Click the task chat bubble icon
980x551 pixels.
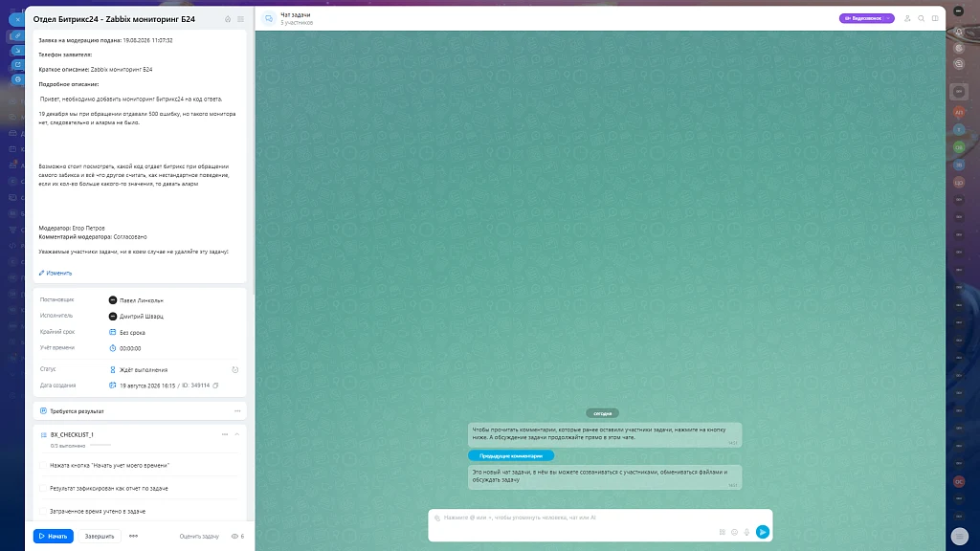click(x=269, y=19)
